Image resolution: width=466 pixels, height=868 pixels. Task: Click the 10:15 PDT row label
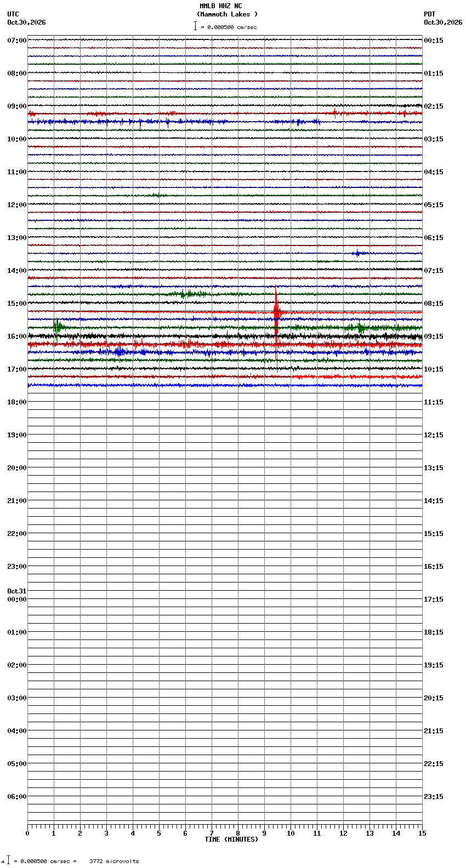434,369
